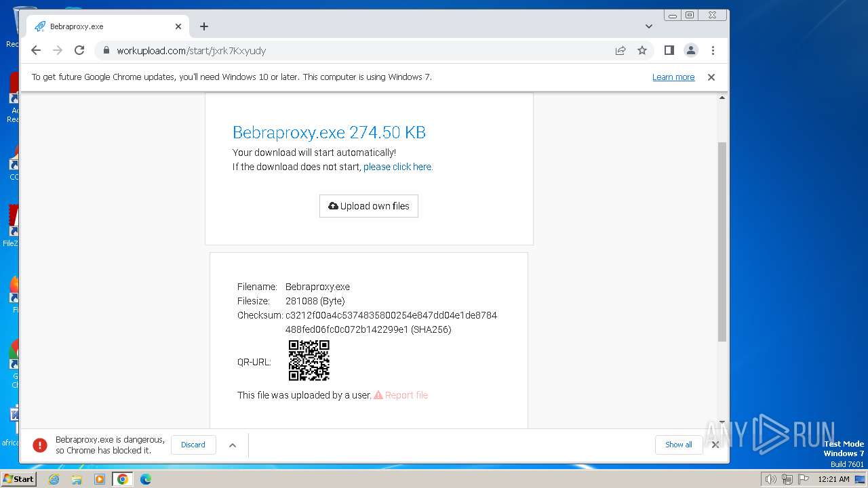The width and height of the screenshot is (868, 488).
Task: Close the downloads bar
Action: pyautogui.click(x=715, y=445)
